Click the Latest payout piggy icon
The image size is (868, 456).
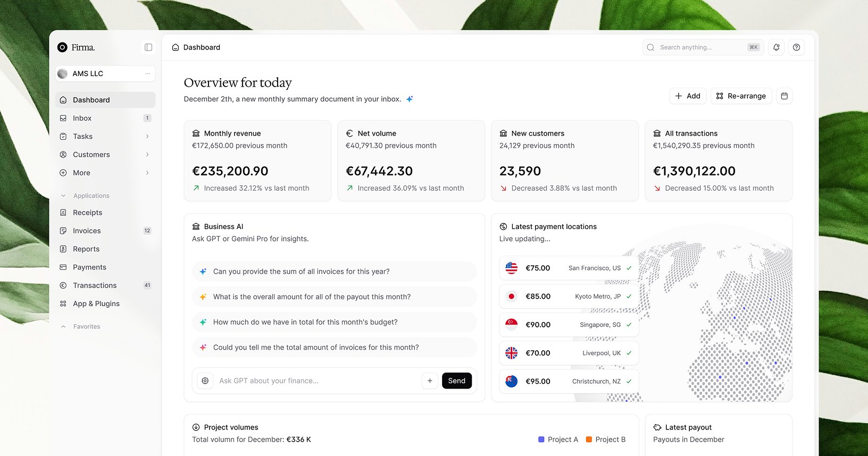click(657, 427)
